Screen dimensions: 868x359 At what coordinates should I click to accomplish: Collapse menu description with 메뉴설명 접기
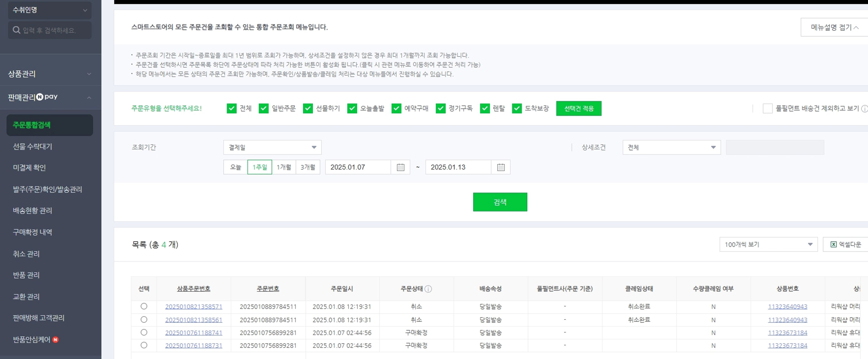[x=834, y=27]
